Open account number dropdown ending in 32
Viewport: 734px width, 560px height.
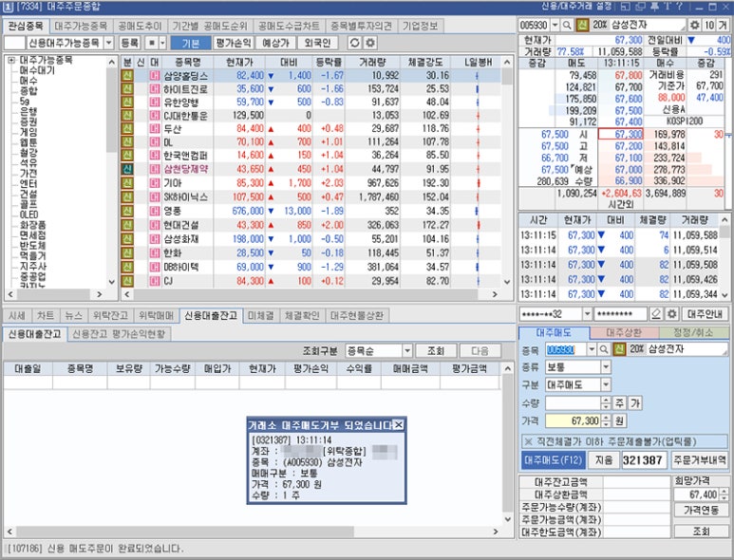(x=587, y=314)
